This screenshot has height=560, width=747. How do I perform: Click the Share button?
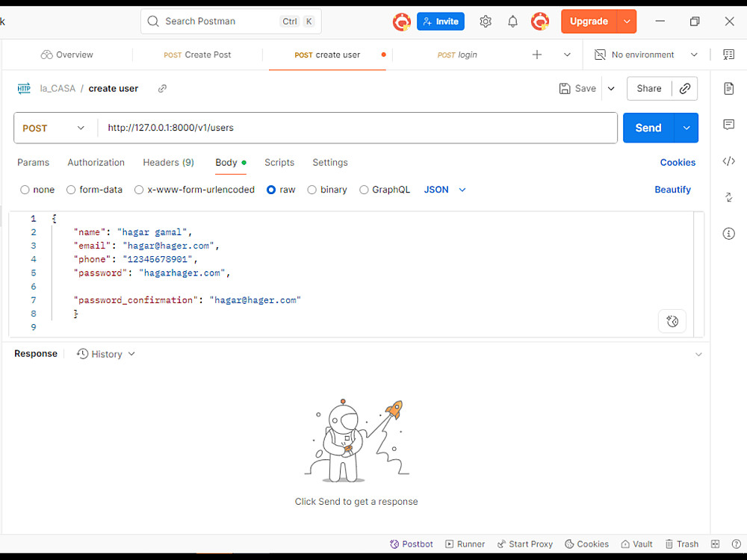tap(649, 89)
